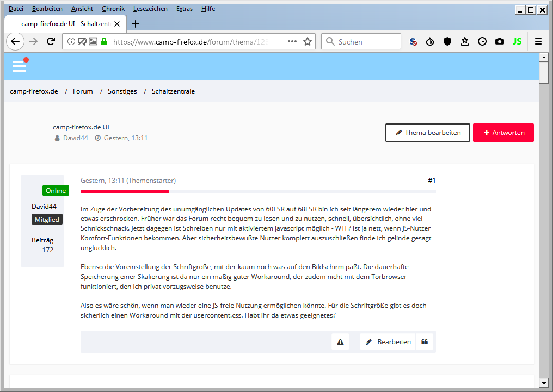Follow the Forum breadcrumb link

click(x=83, y=91)
